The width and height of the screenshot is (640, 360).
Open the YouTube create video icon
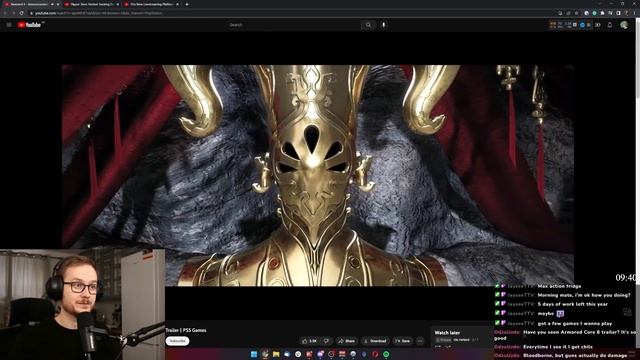[x=598, y=25]
